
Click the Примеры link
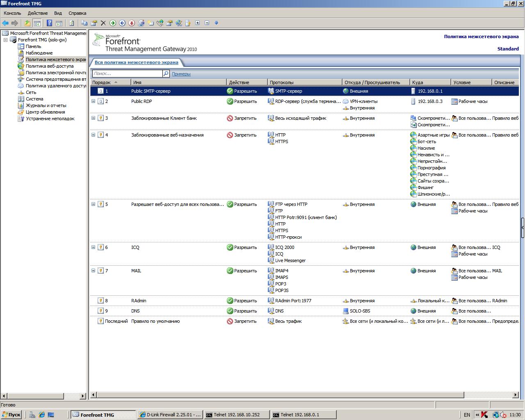click(181, 74)
